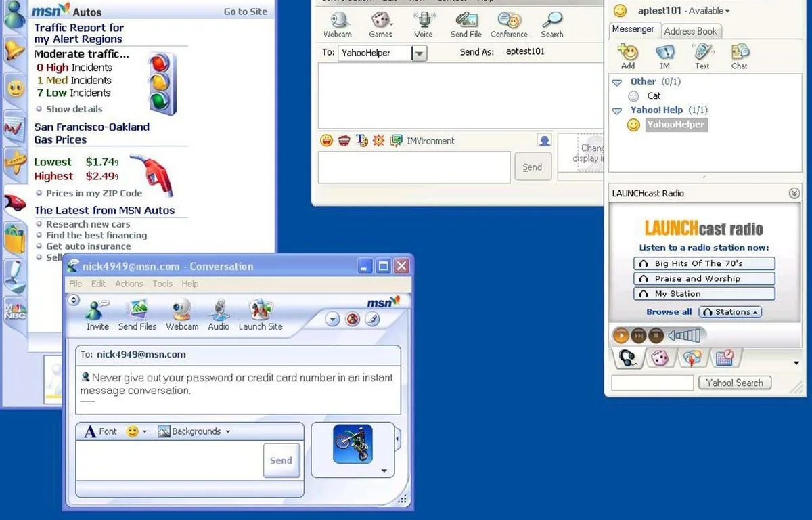Select the airplane travel tab in MSN sidebar
Viewport: 812px width, 520px height.
point(14,162)
